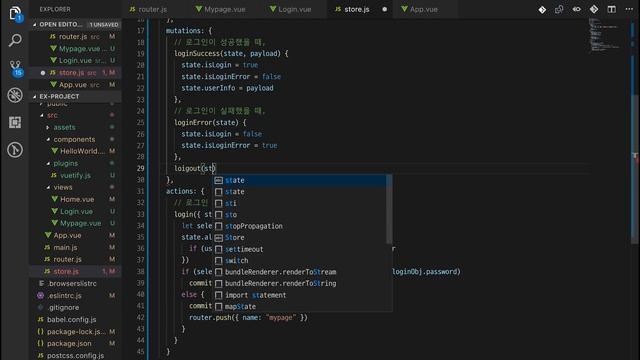Choose the 'sti' autocomplete suggestion
Screen dimensions: 640x360
coord(300,203)
